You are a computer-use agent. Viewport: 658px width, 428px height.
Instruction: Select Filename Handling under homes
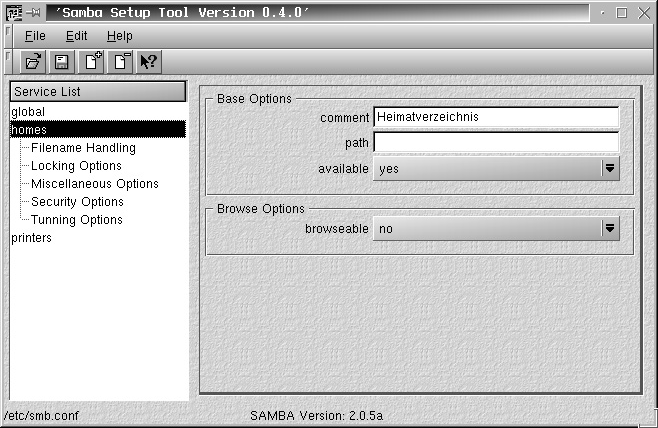83,148
